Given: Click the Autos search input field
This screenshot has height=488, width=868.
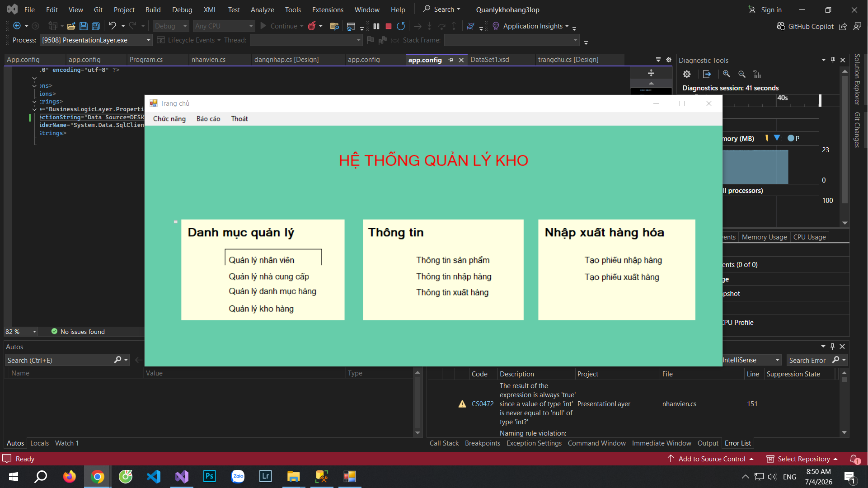Looking at the screenshot, I should [59, 360].
